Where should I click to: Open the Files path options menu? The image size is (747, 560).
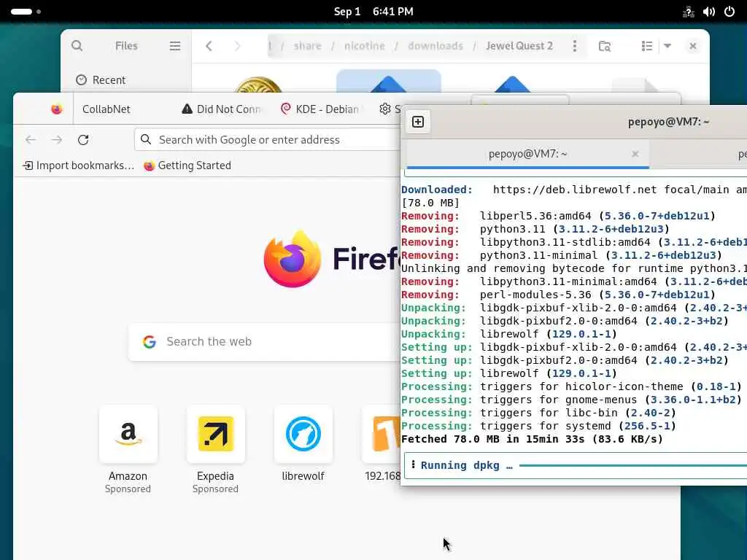pyautogui.click(x=575, y=46)
